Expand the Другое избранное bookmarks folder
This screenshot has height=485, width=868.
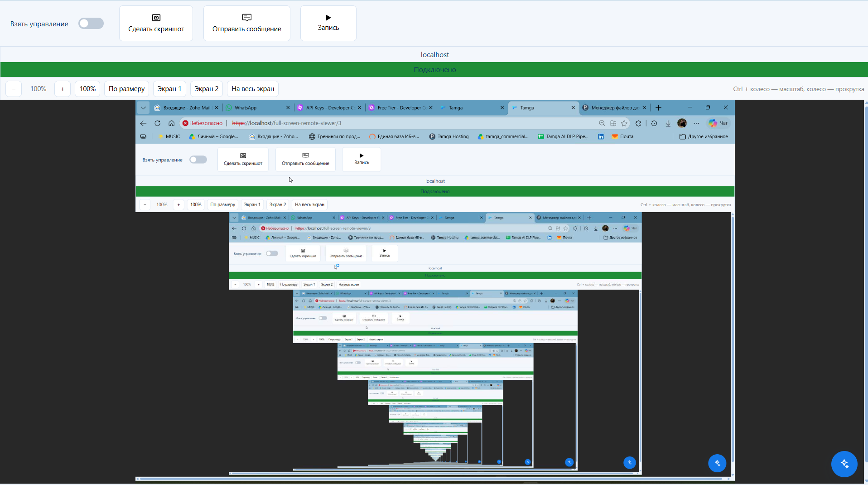click(x=704, y=136)
